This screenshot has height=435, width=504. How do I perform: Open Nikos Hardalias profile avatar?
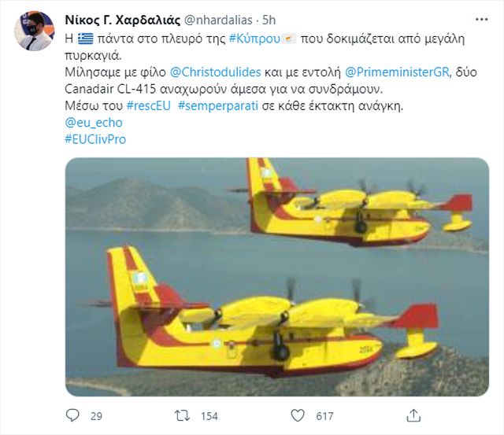pos(35,31)
